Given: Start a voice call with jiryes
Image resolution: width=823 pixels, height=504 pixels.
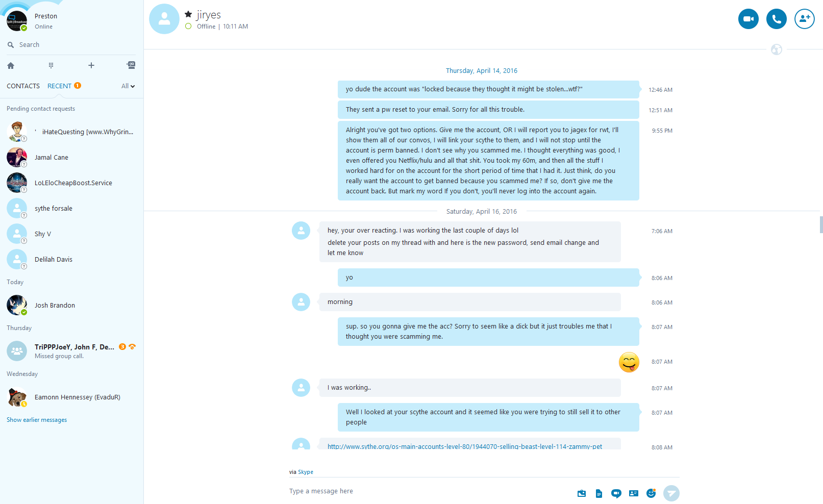Looking at the screenshot, I should (776, 19).
